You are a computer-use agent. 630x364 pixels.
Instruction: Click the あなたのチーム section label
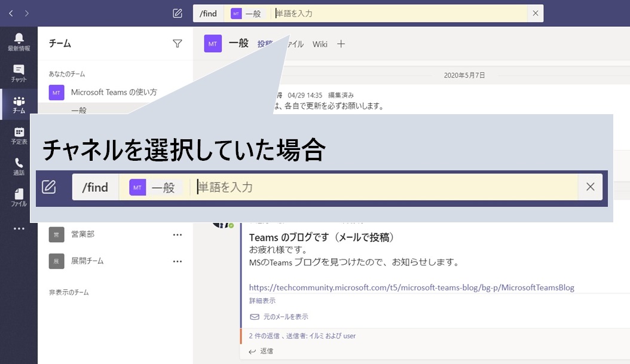click(x=67, y=74)
